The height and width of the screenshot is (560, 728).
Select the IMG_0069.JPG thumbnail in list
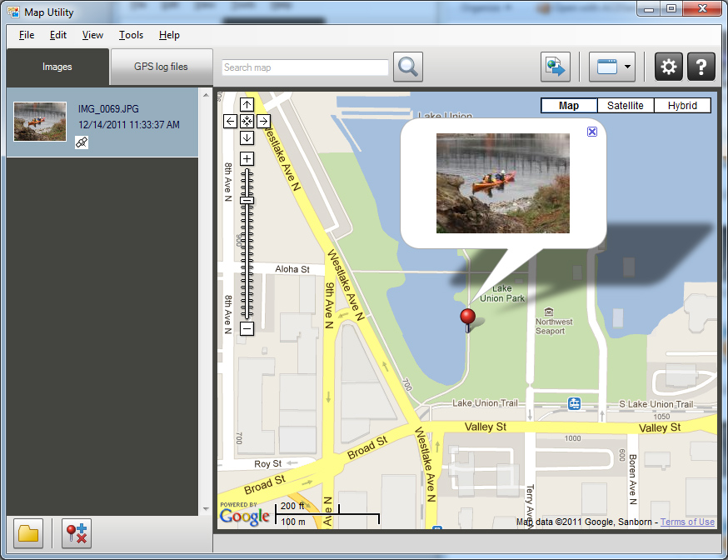pyautogui.click(x=40, y=122)
